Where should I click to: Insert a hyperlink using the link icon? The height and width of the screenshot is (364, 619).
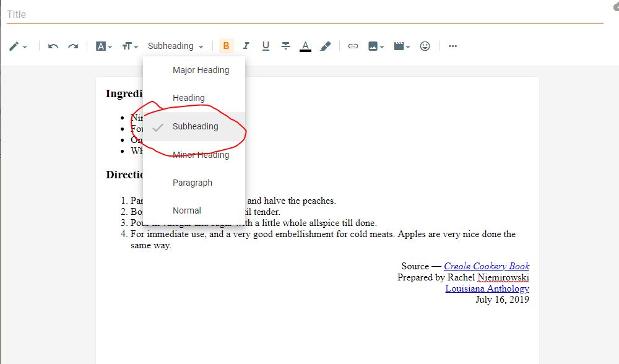353,46
